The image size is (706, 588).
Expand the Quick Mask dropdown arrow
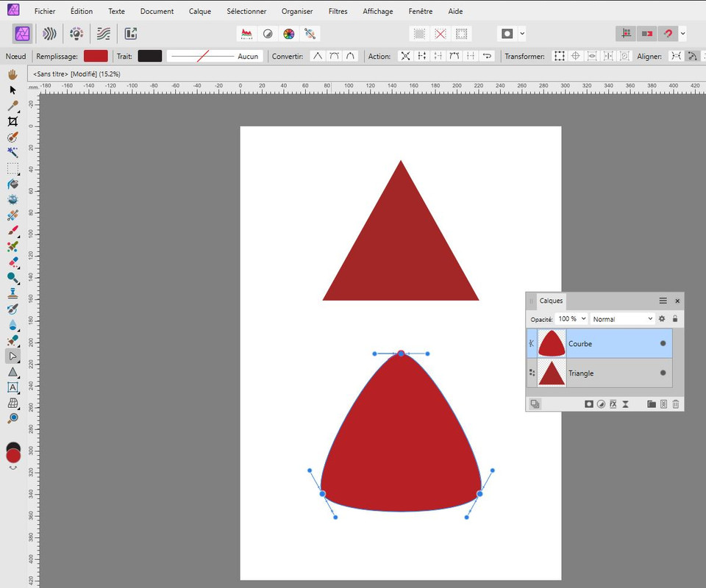522,34
